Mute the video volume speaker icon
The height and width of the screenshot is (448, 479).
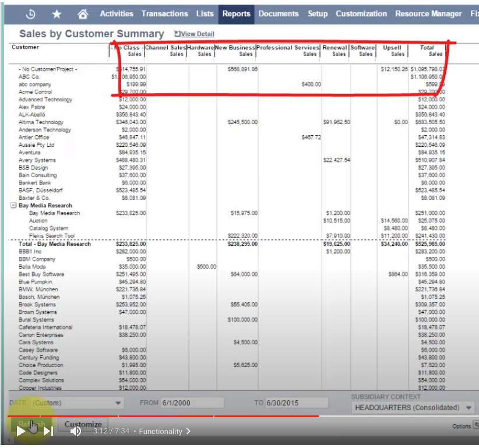(75, 431)
